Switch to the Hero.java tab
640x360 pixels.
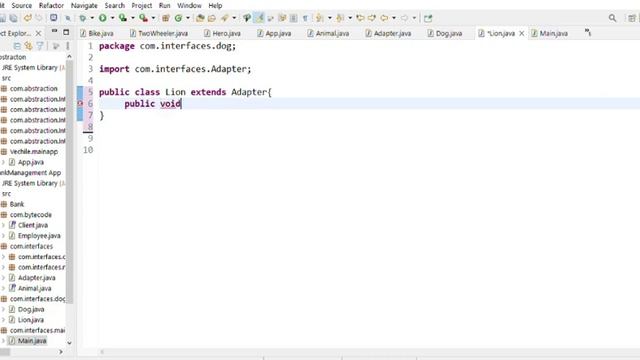tap(222, 33)
